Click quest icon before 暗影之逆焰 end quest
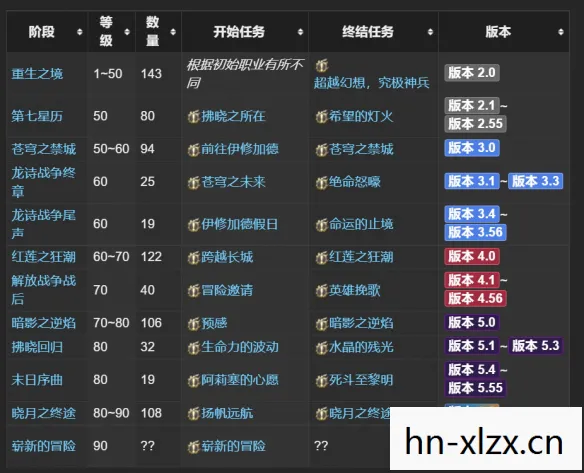The height and width of the screenshot is (473, 584). tap(322, 324)
